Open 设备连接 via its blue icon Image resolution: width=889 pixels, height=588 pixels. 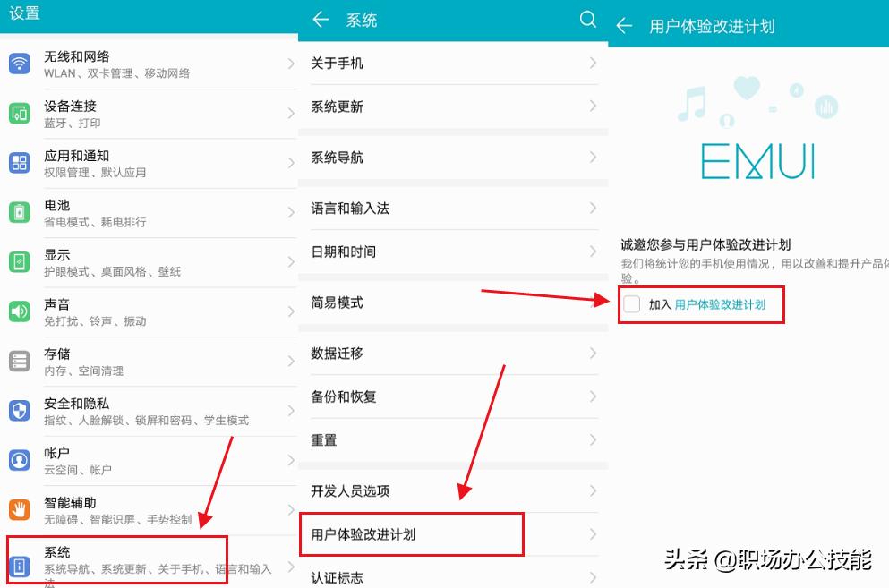point(19,113)
